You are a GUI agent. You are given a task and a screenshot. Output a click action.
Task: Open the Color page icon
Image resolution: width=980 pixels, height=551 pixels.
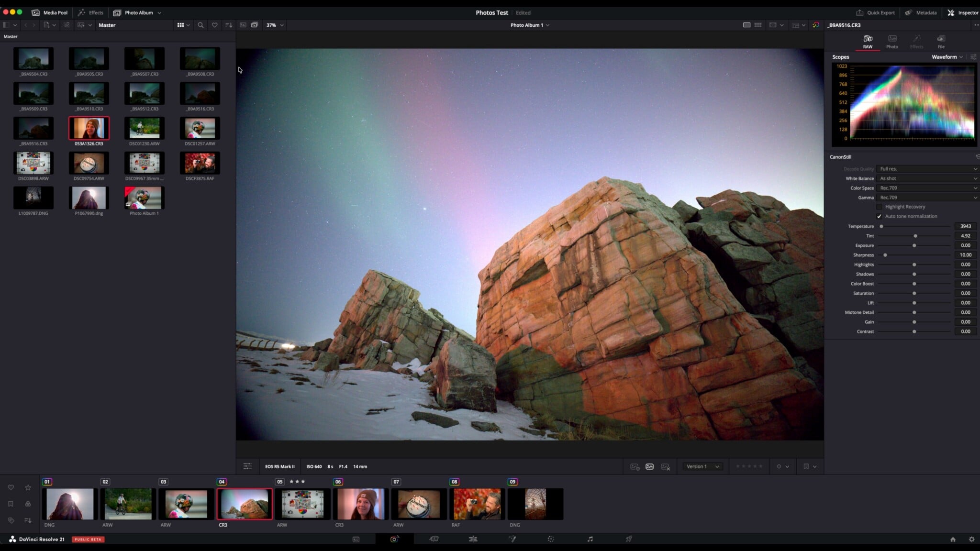click(551, 539)
